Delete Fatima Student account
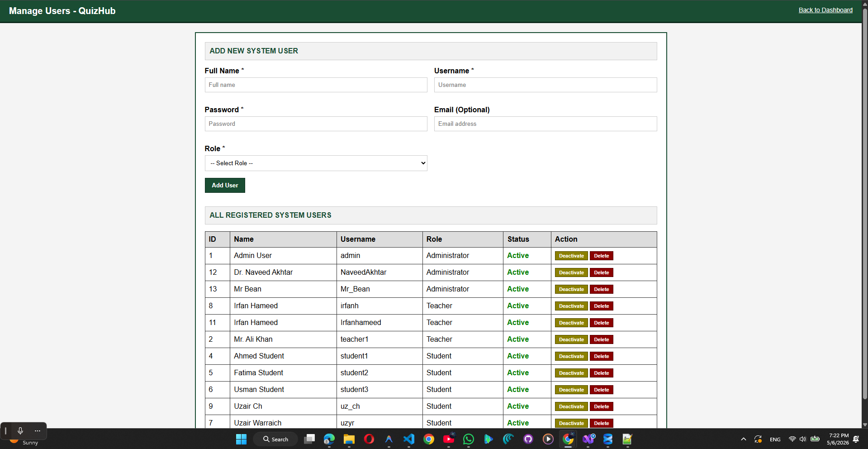 tap(601, 373)
